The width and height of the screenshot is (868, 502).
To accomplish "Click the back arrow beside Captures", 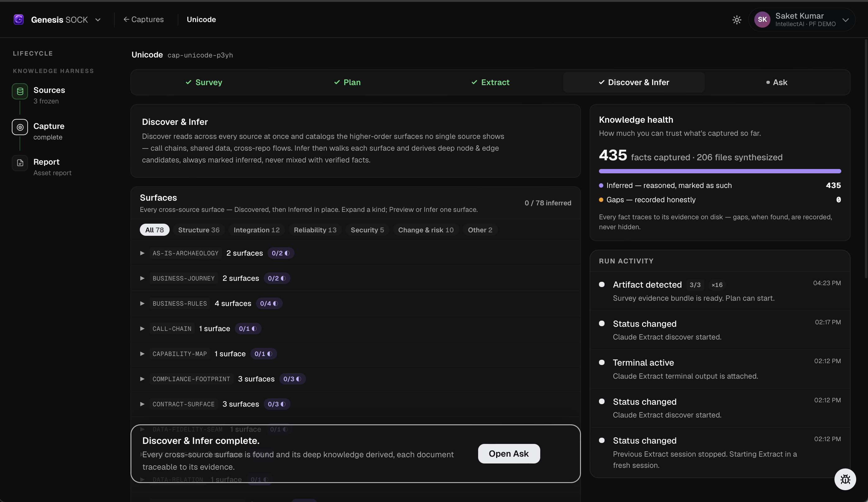I will 126,19.
